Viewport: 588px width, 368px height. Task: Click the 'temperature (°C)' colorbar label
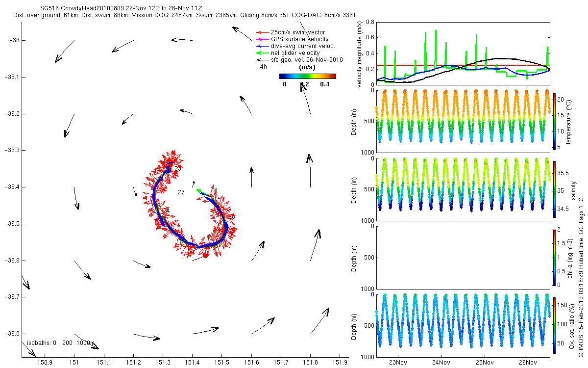point(568,121)
